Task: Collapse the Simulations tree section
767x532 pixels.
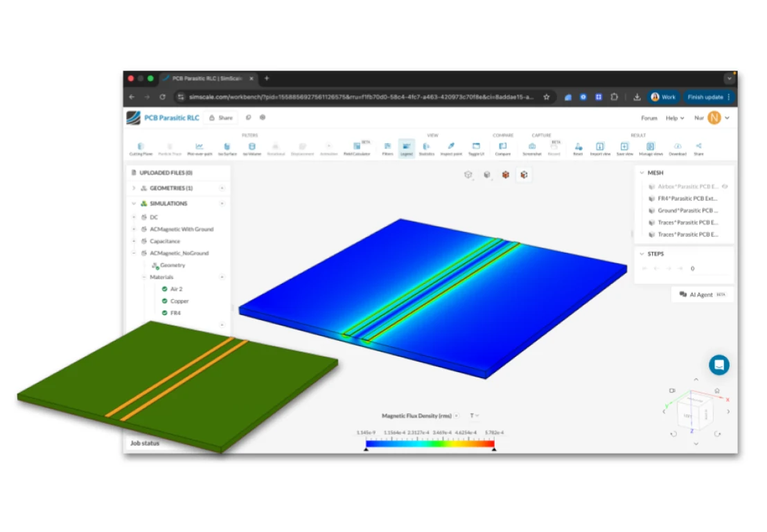Action: [134, 204]
